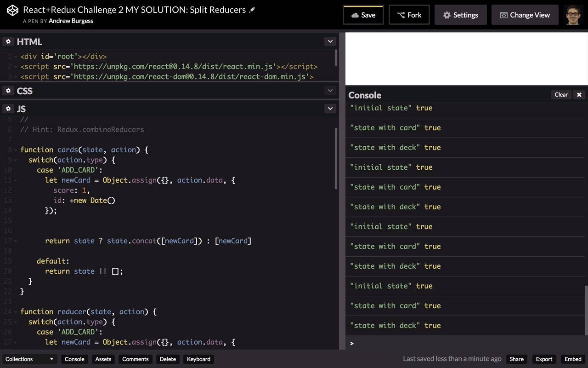The image size is (588, 368).
Task: Open the Assets footer button
Action: tap(103, 359)
